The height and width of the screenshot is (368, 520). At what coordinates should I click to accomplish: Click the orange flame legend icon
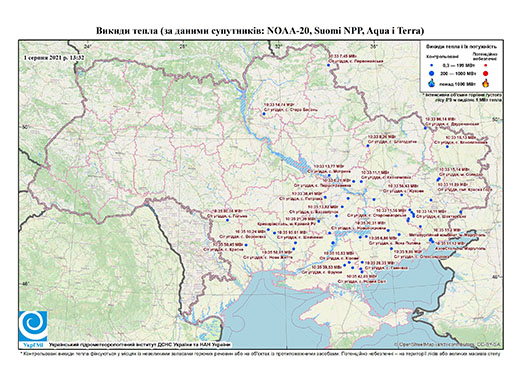pyautogui.click(x=486, y=83)
